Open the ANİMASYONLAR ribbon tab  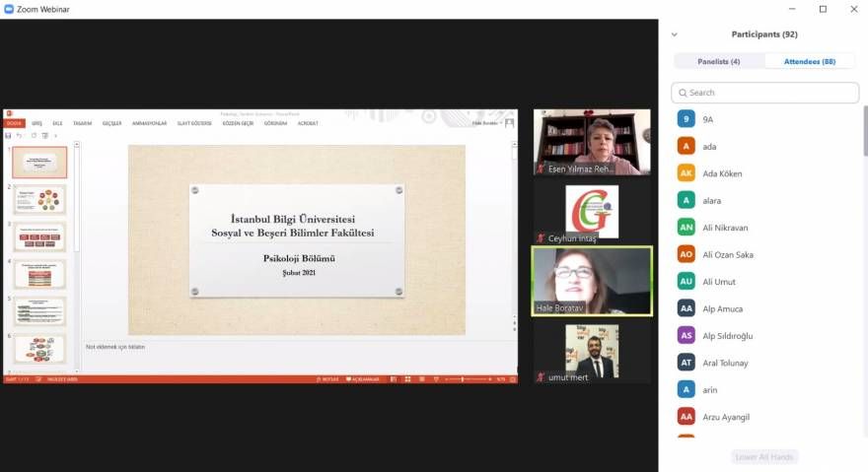click(149, 123)
